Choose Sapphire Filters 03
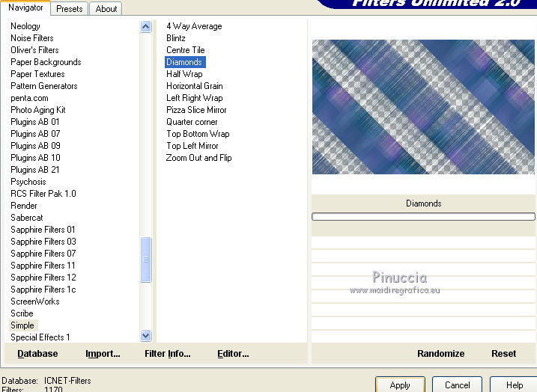This screenshot has height=392, width=537. [43, 242]
